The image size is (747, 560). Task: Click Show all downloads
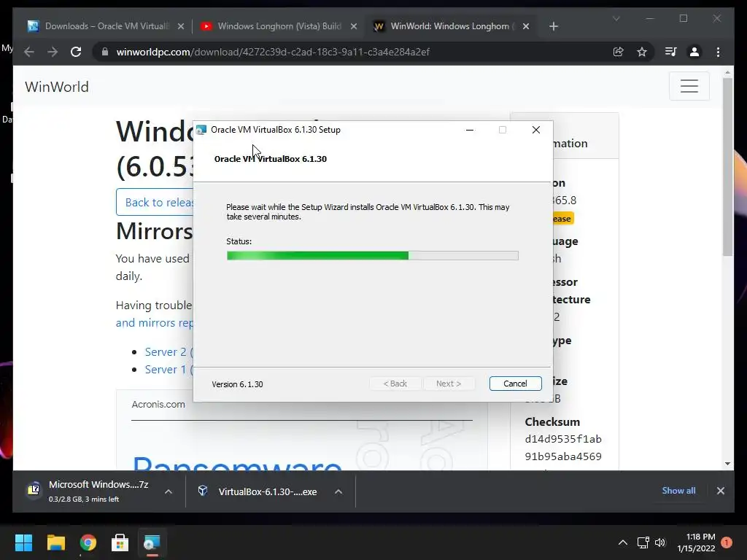coord(678,491)
